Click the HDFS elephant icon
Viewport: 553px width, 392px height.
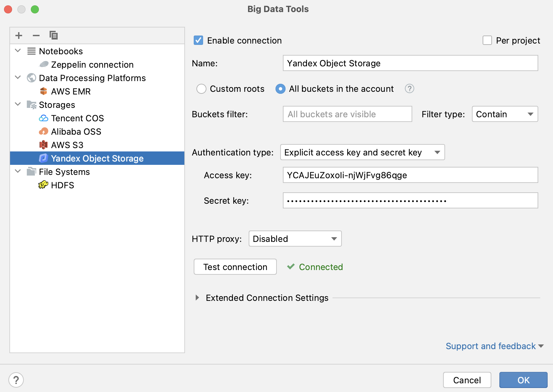[x=43, y=185]
